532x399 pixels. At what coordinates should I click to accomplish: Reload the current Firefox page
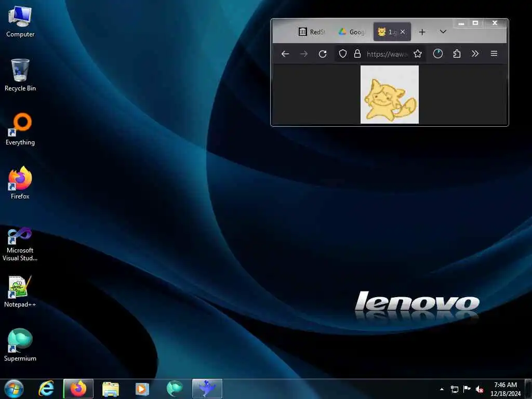(x=323, y=54)
